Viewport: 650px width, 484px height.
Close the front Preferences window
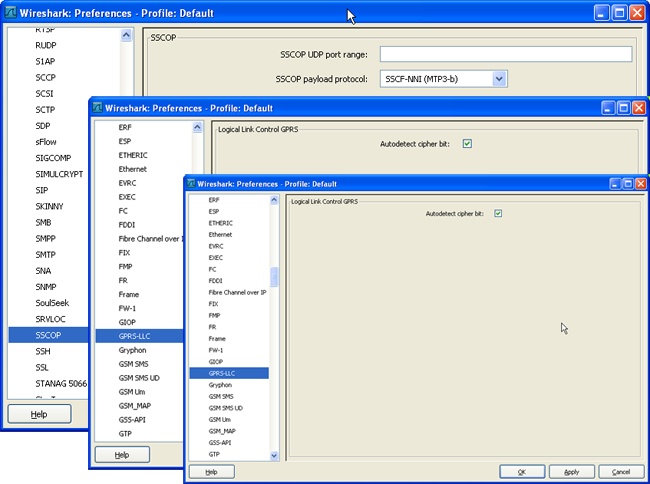tap(641, 184)
